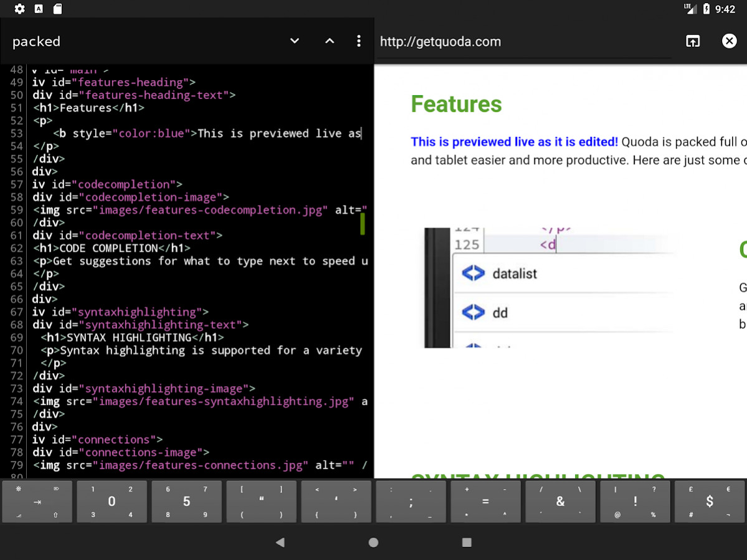Insert a semicolon using the extra keys row
This screenshot has width=747, height=560.
pos(411,501)
